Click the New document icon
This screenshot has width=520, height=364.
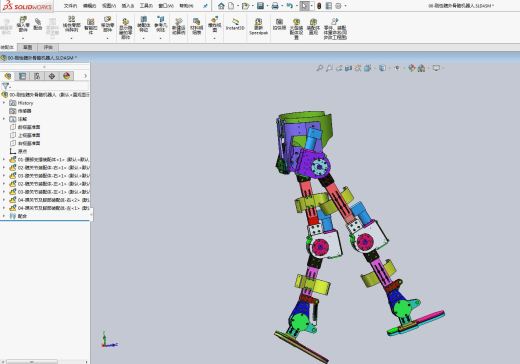(231, 6)
